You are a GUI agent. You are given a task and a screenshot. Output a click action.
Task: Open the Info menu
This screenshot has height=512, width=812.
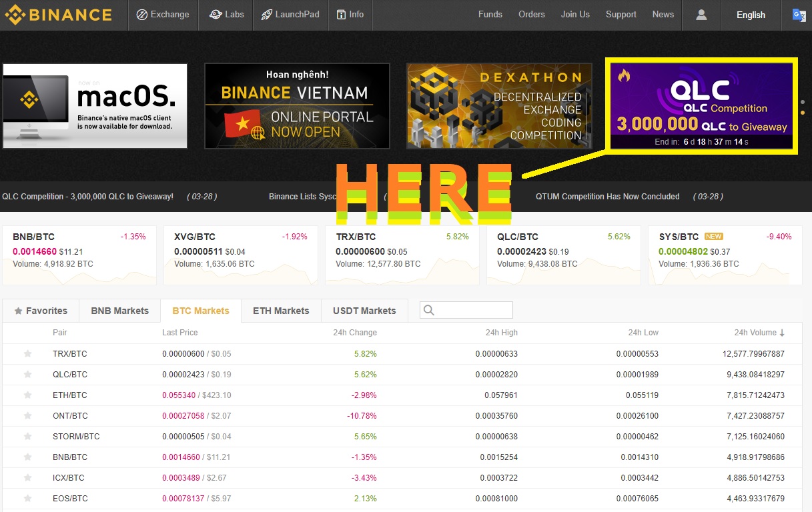pyautogui.click(x=350, y=15)
